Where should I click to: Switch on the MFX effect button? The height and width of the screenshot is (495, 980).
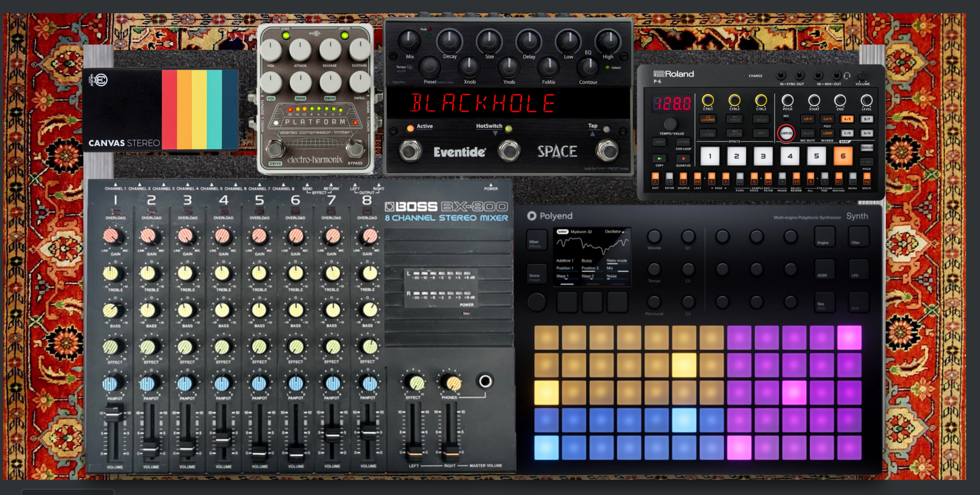click(761, 133)
